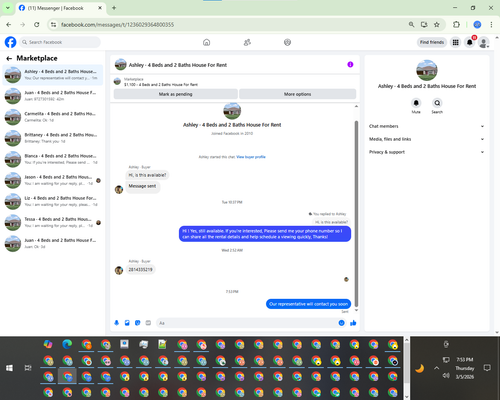The width and height of the screenshot is (500, 400).
Task: Open Juan conversation saying Ok 3d
Action: click(x=53, y=243)
